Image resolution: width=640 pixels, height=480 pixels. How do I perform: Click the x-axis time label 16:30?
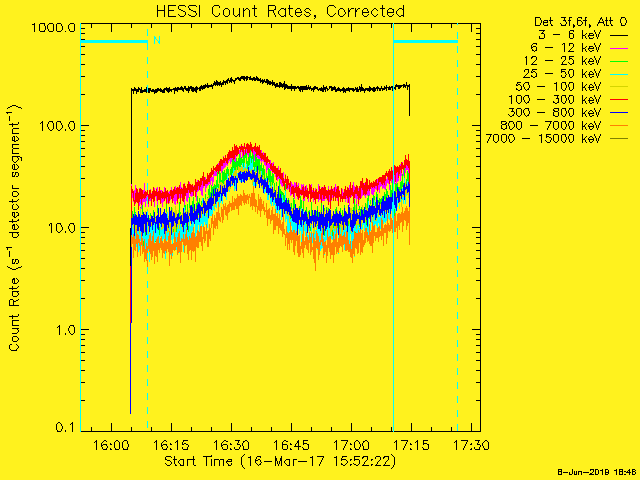point(231,444)
